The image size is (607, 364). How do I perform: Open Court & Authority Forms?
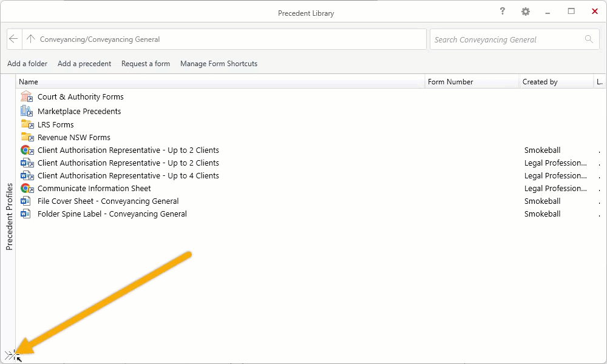pyautogui.click(x=81, y=96)
